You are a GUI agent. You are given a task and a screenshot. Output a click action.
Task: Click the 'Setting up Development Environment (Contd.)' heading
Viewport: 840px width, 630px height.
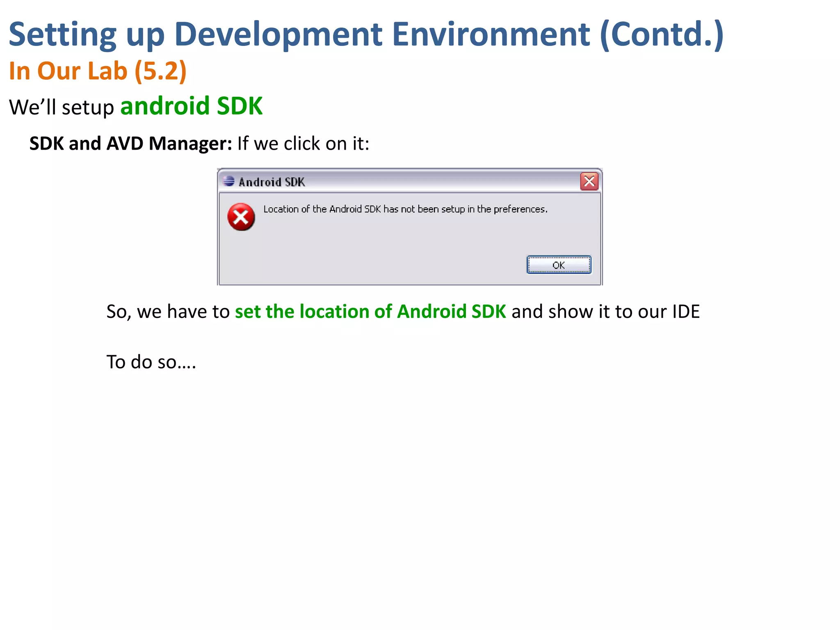(x=366, y=34)
